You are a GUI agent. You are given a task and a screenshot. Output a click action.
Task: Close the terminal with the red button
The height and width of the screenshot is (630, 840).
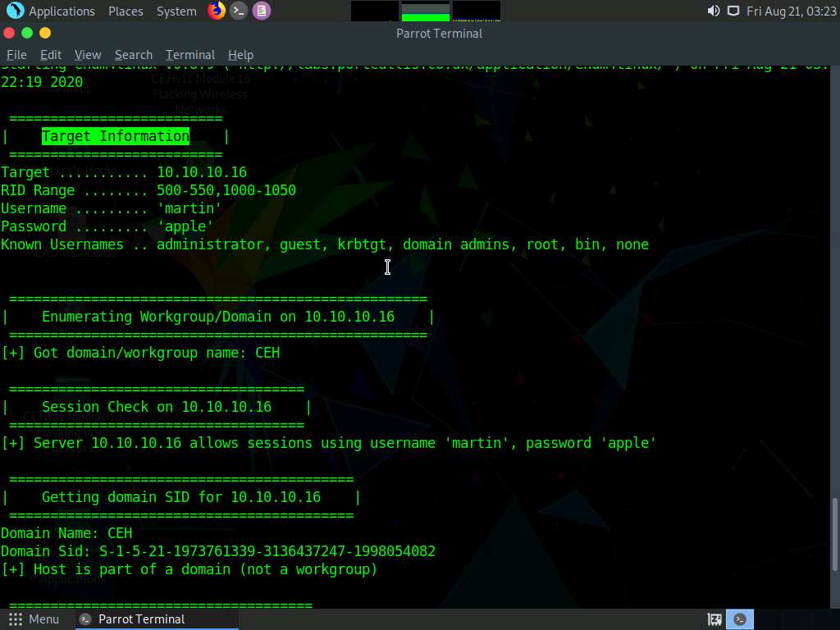[9, 33]
